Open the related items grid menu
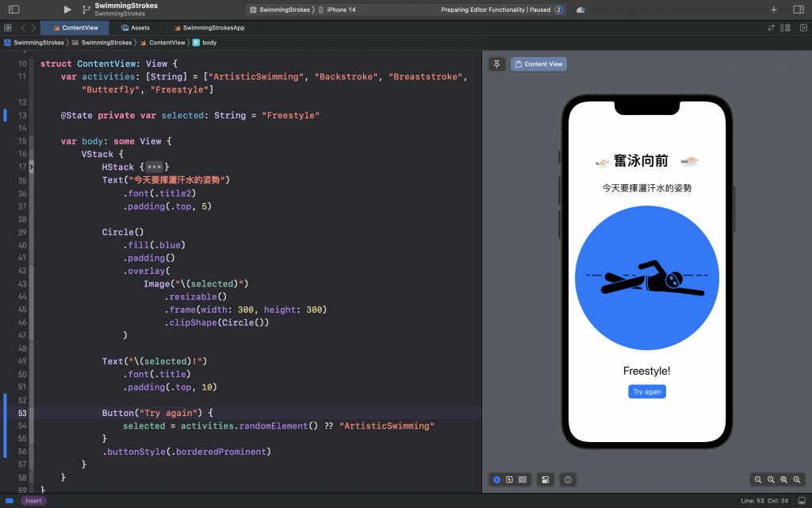 (7, 28)
